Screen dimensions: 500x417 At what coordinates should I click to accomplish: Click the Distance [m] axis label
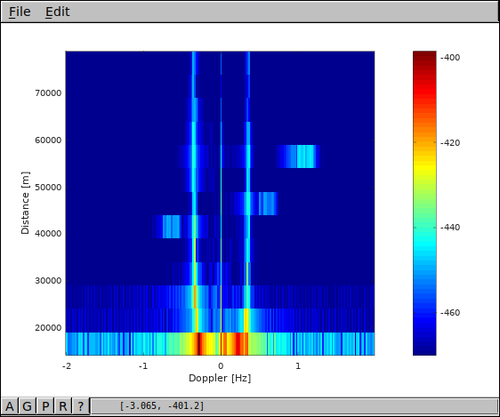[x=25, y=203]
